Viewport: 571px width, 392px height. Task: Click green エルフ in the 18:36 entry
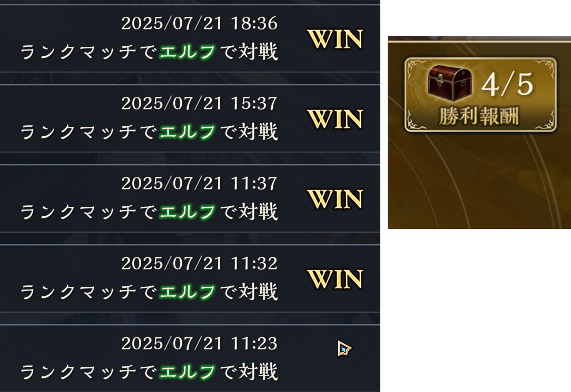click(x=187, y=52)
